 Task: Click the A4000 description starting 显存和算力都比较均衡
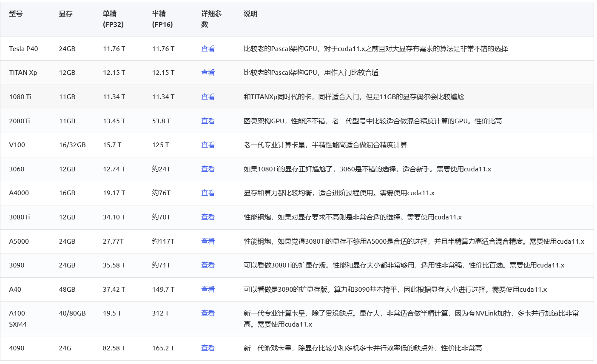pos(339,193)
